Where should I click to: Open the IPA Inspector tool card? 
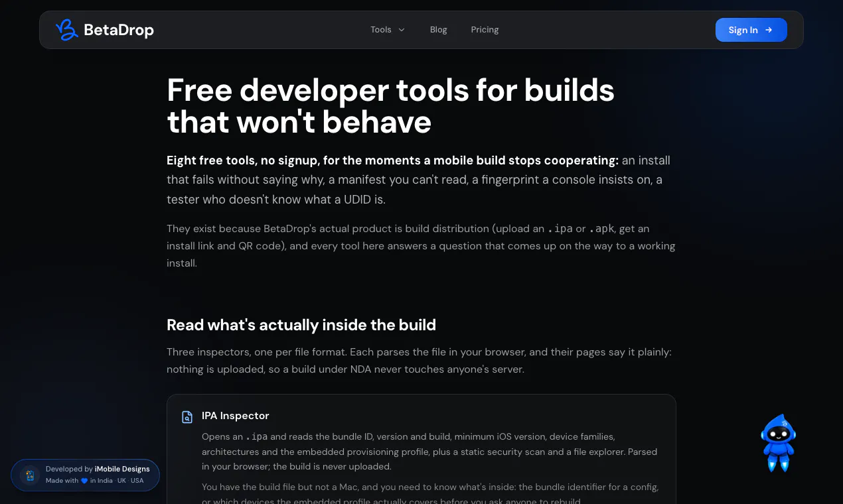(x=421, y=450)
